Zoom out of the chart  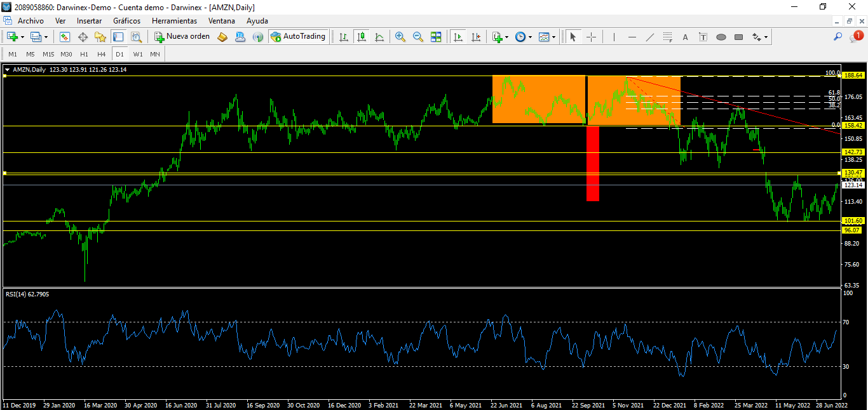418,37
